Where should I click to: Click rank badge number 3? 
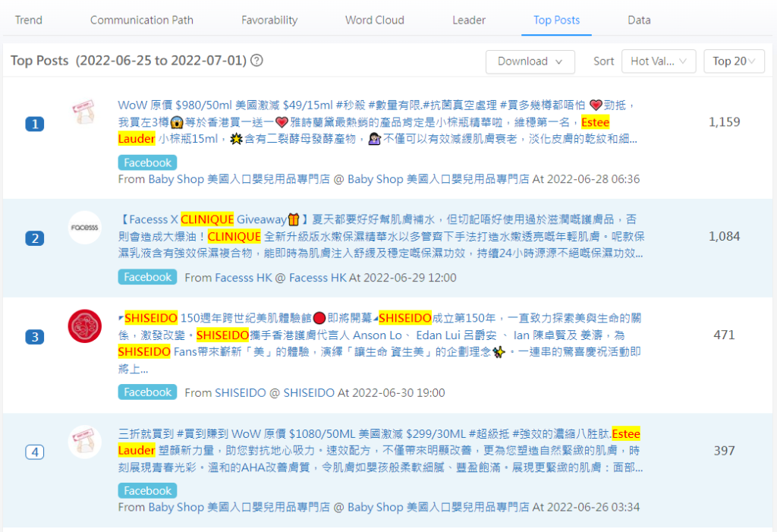point(35,337)
